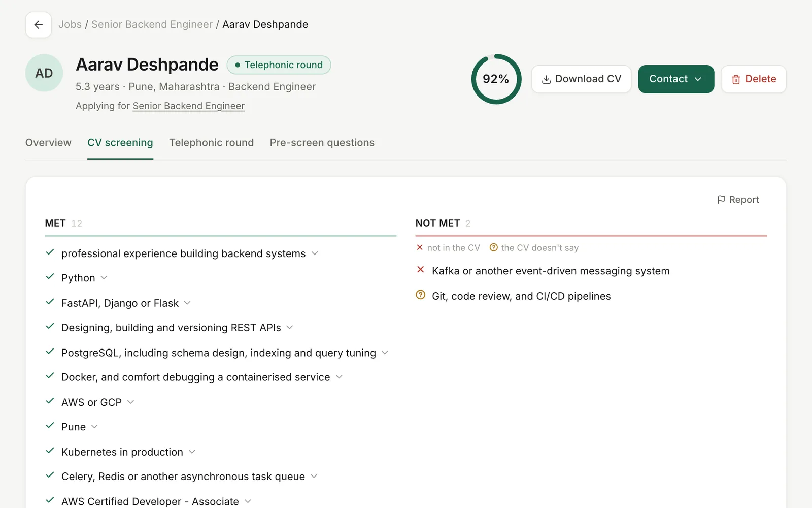The width and height of the screenshot is (812, 508).
Task: Click the flag Report icon
Action: 721,200
